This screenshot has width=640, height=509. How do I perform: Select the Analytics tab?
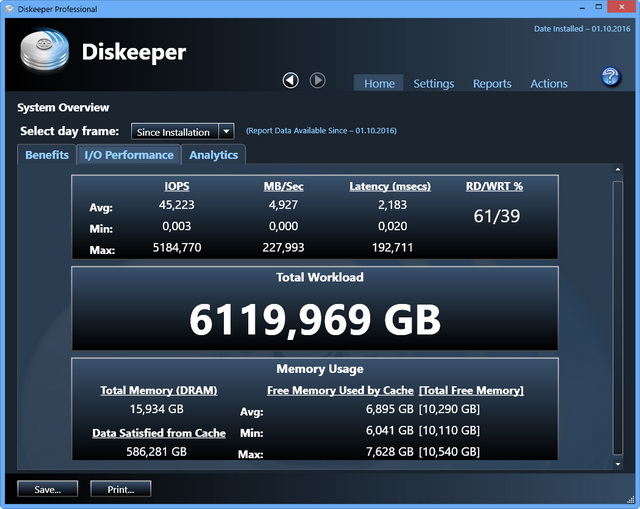point(214,155)
